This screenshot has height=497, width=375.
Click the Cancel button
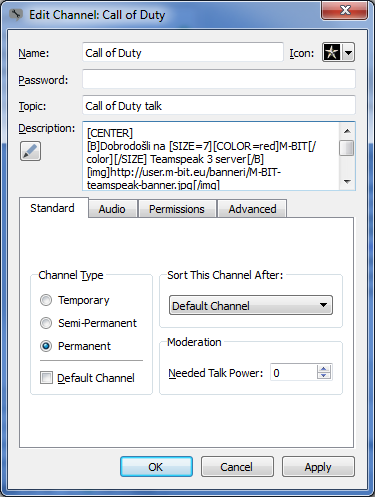pos(237,467)
